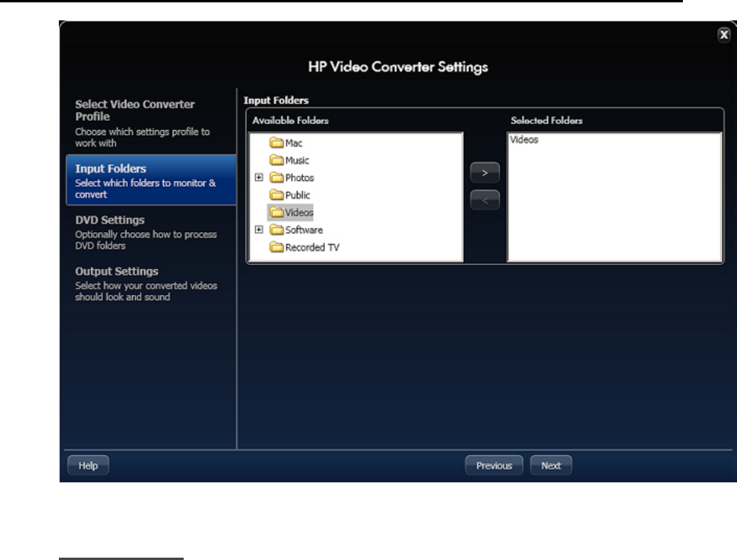Click the Mac folder icon
The width and height of the screenshot is (737, 560).
pos(276,142)
